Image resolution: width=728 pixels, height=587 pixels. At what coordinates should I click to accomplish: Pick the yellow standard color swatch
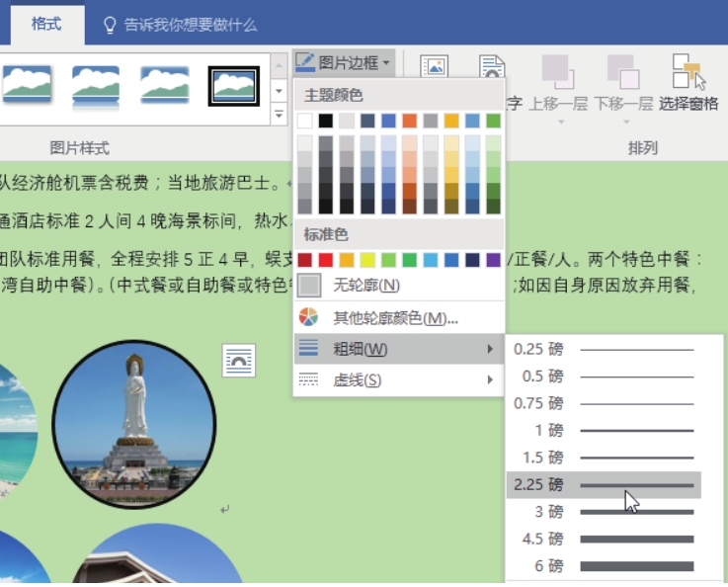(367, 260)
